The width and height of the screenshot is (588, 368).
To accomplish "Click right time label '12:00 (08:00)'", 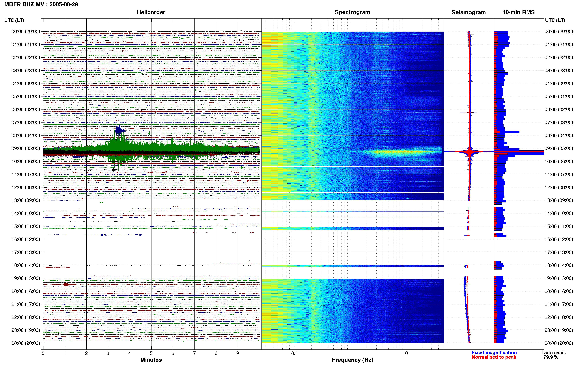I will tap(559, 187).
